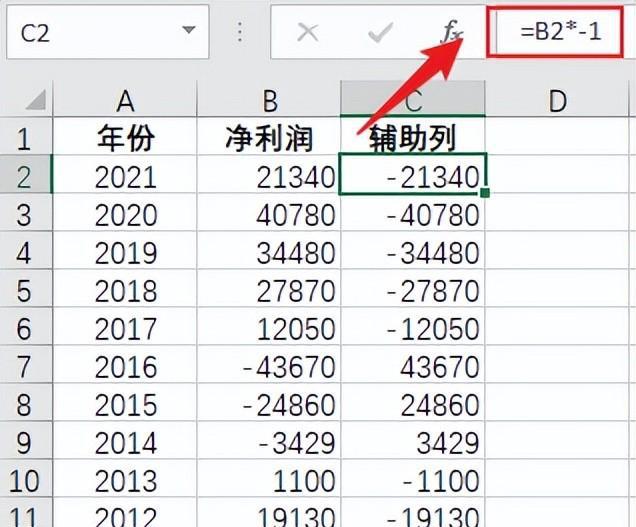Select row 4 header
Viewport: 636px width, 527px height.
click(26, 250)
